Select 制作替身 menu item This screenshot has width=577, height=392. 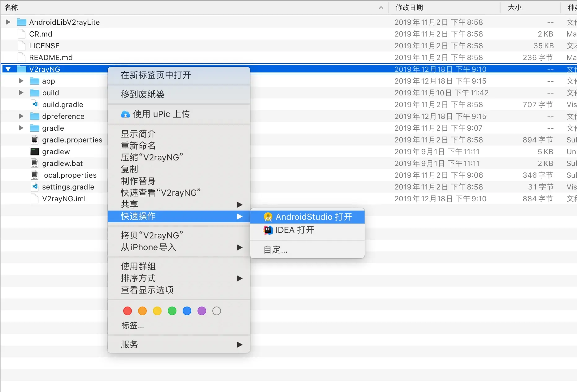point(179,181)
